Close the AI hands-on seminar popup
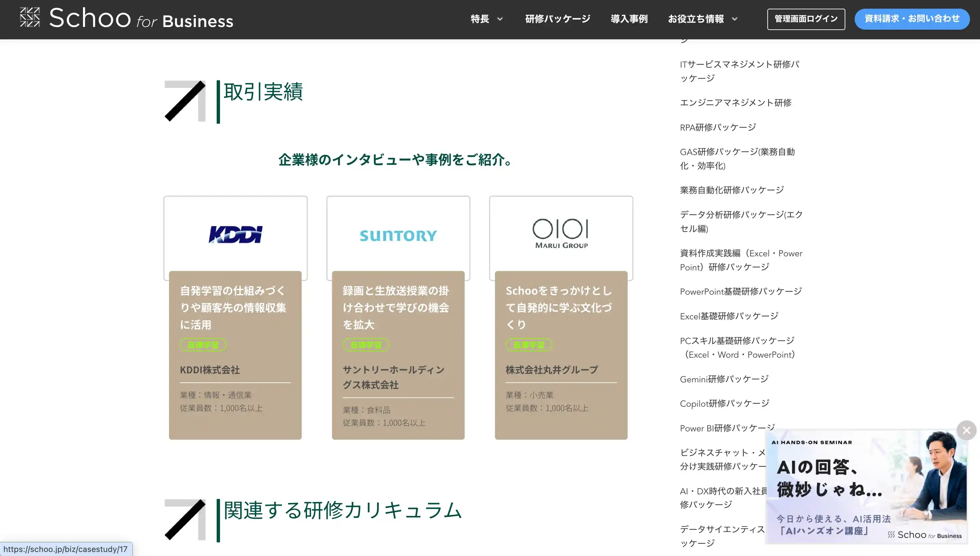The height and width of the screenshot is (556, 980). (966, 430)
